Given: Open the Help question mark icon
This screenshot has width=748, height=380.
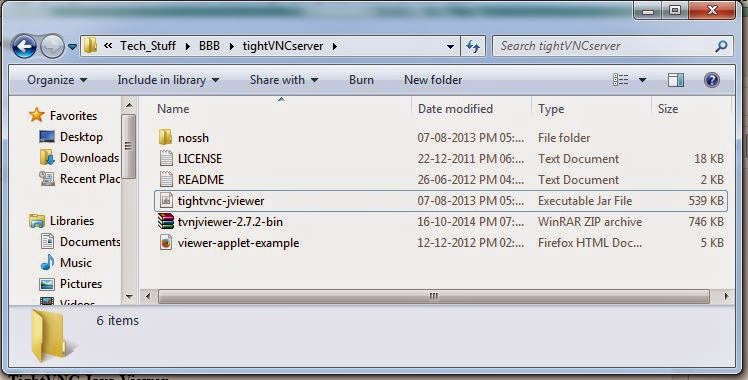Looking at the screenshot, I should pyautogui.click(x=711, y=80).
